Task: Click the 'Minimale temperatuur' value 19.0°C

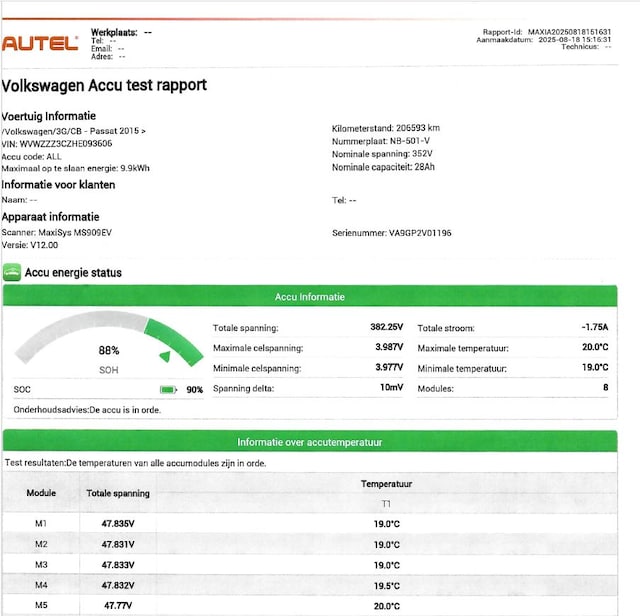Action: click(x=595, y=367)
